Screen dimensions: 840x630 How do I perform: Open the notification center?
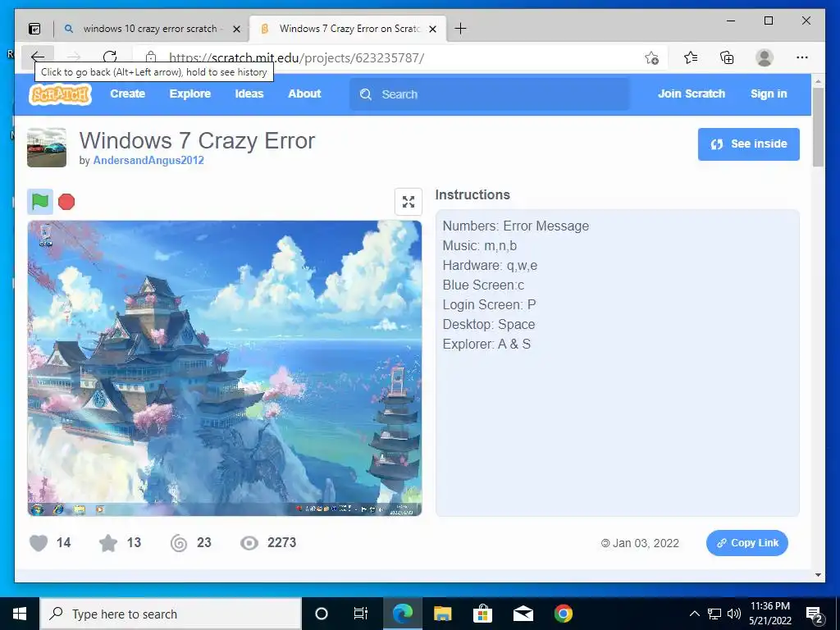(815, 614)
